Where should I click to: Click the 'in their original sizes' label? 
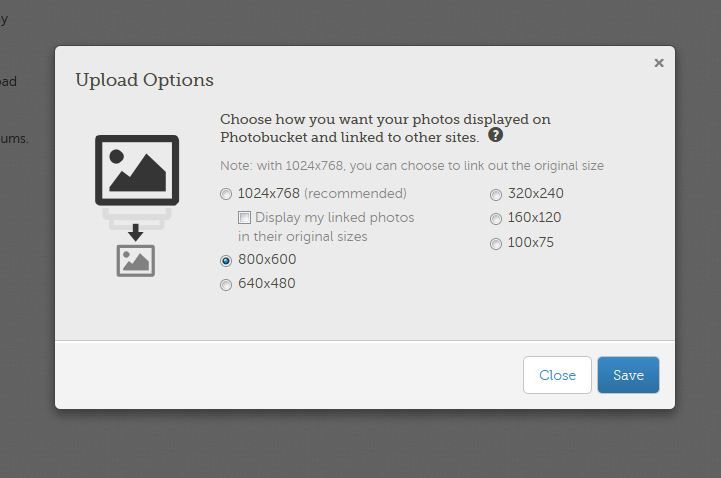pos(302,237)
